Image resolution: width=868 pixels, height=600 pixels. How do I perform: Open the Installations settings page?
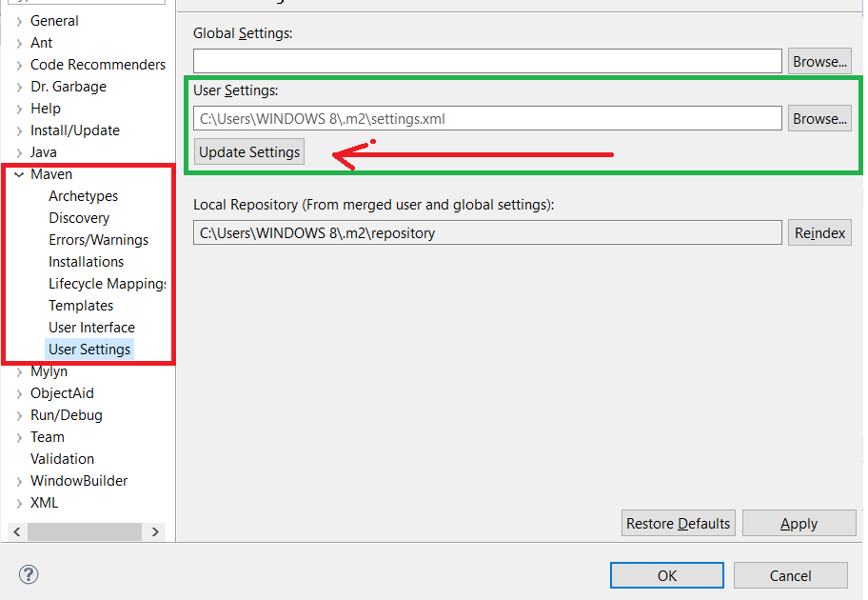(86, 261)
